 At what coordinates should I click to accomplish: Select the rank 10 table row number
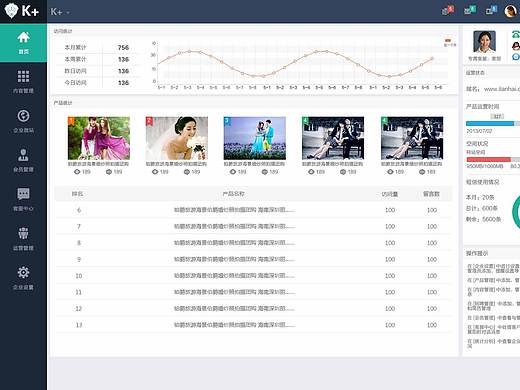(x=79, y=276)
